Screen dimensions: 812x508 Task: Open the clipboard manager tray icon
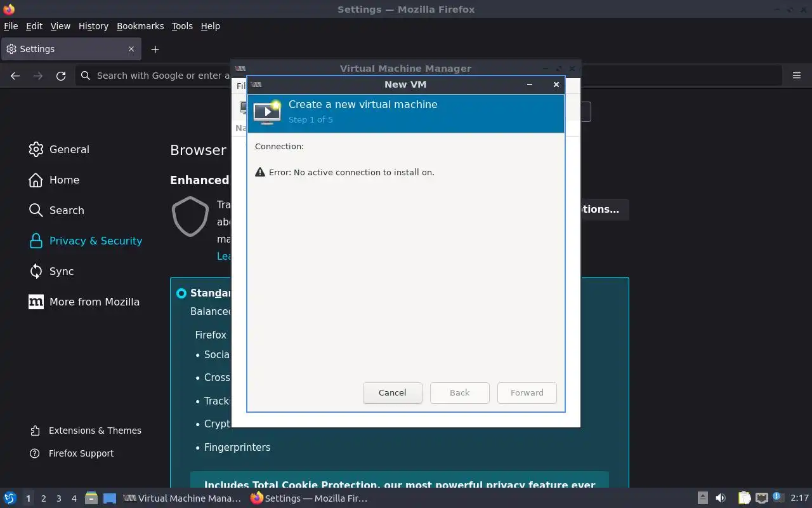[744, 498]
